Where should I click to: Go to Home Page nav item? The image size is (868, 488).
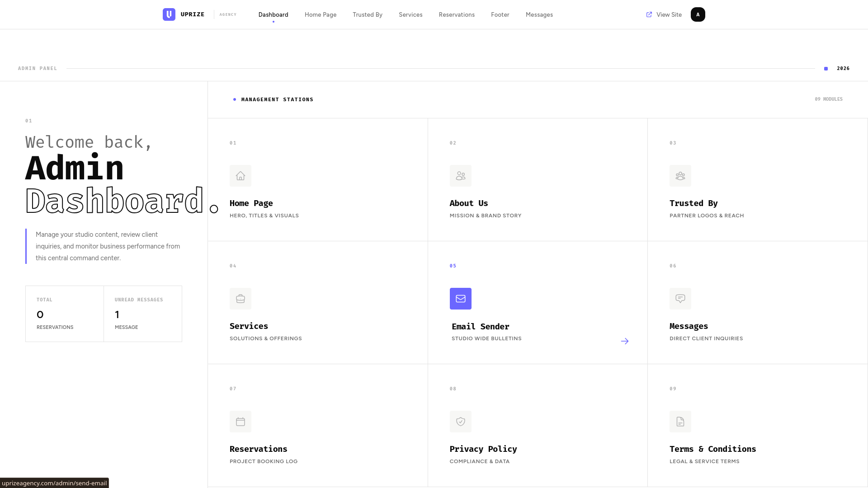click(x=321, y=14)
